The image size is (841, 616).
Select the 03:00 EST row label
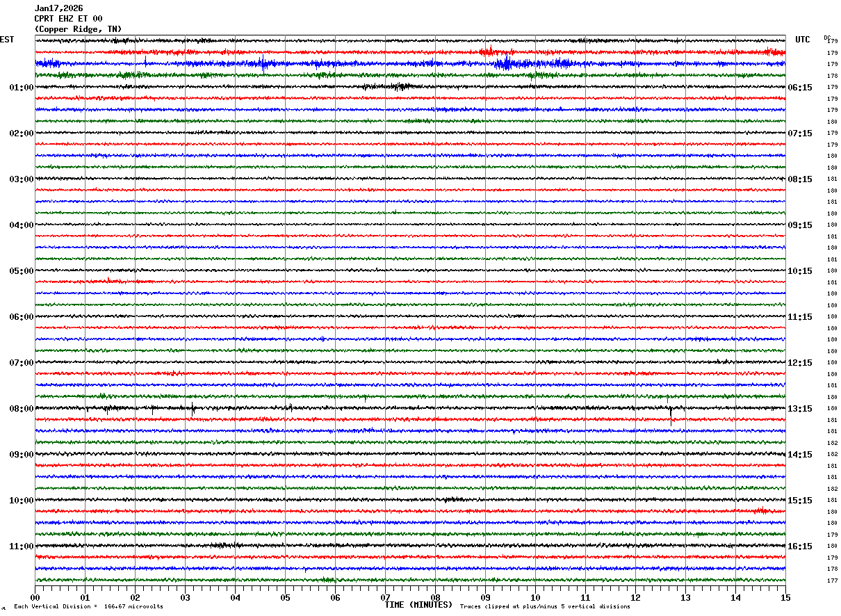(x=22, y=179)
